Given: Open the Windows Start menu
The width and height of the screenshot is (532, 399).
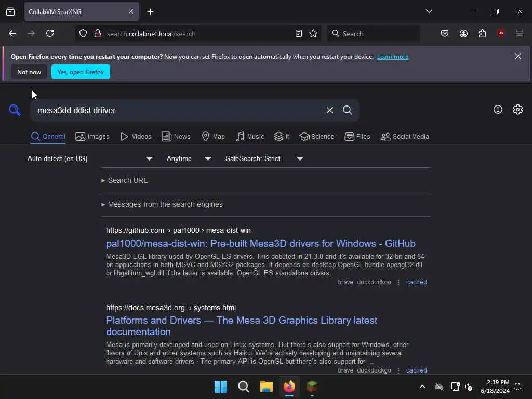Looking at the screenshot, I should pos(220,387).
